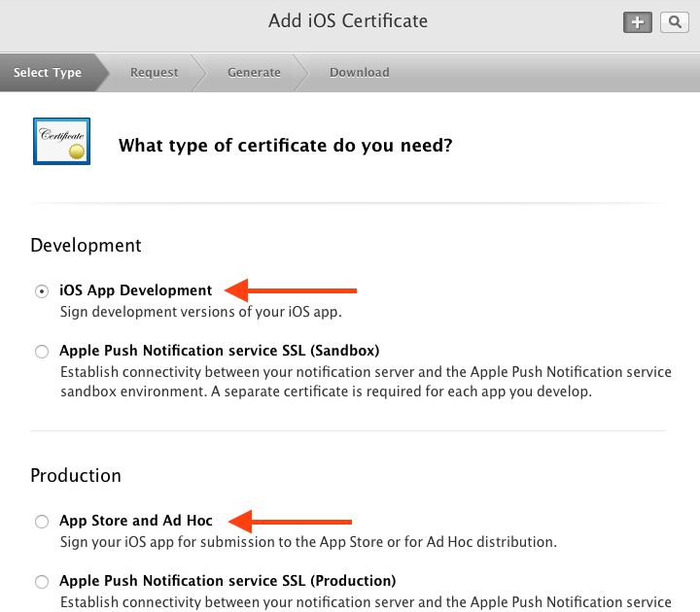Open the search magnifier button
The image size is (700, 612).
pos(675,22)
